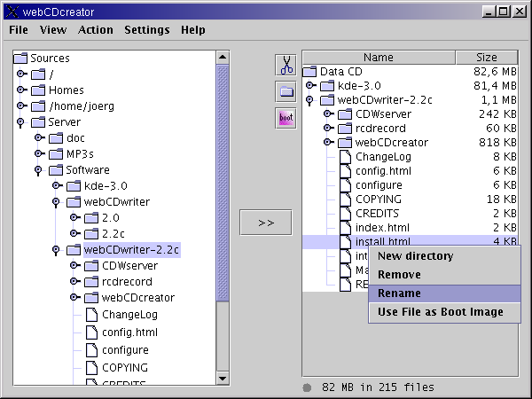
Task: Click the Data CD folder icon
Action: click(309, 72)
